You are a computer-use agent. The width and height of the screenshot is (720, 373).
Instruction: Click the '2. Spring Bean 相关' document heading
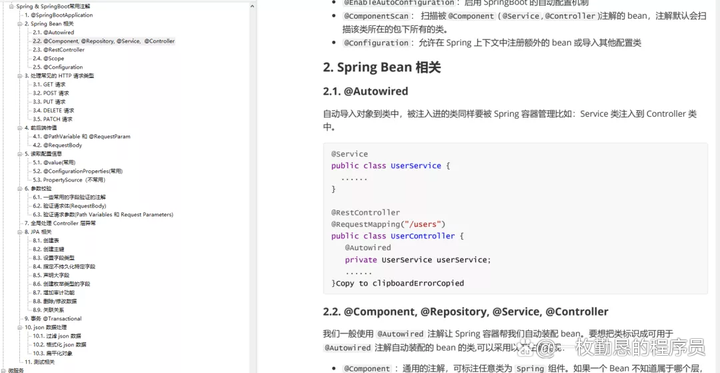382,68
